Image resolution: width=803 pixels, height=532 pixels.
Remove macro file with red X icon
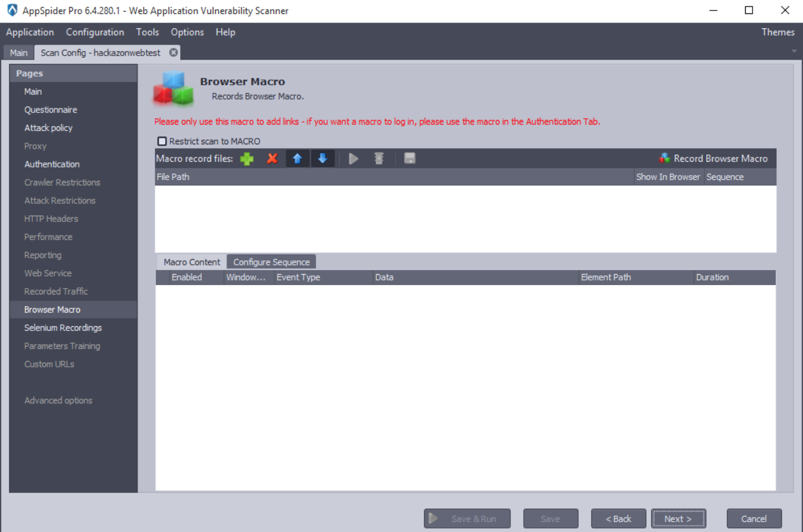(272, 158)
